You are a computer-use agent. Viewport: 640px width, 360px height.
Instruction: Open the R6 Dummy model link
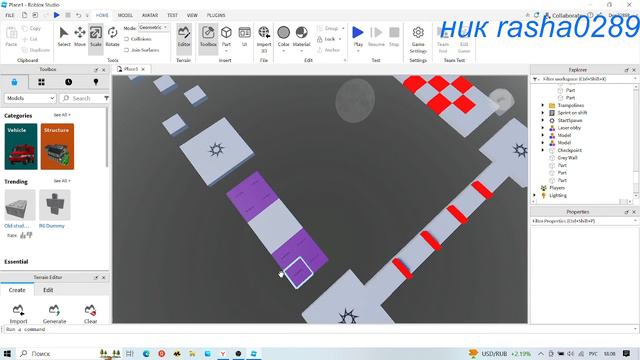51,226
